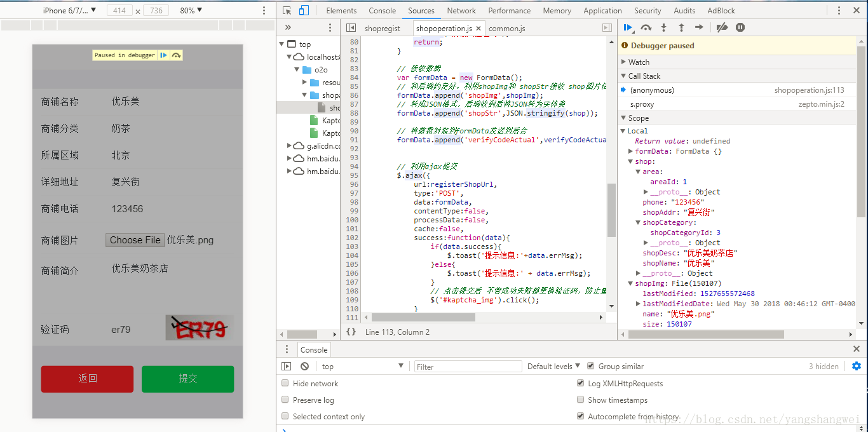
Task: Click the console Filter input field
Action: click(468, 367)
